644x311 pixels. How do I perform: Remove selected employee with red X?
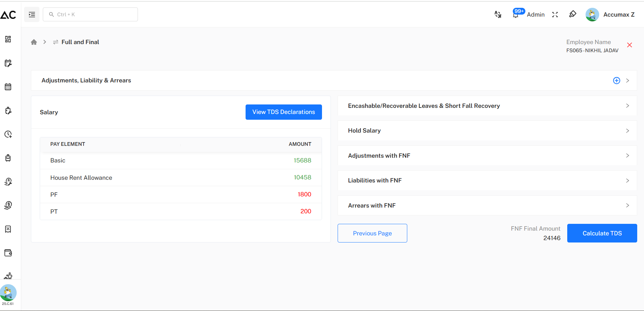[x=629, y=45]
